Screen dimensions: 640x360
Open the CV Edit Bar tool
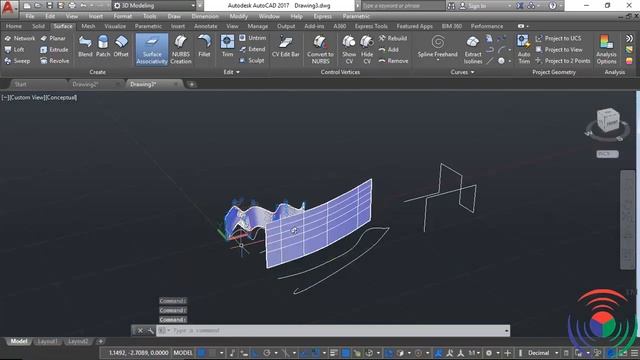tap(286, 46)
